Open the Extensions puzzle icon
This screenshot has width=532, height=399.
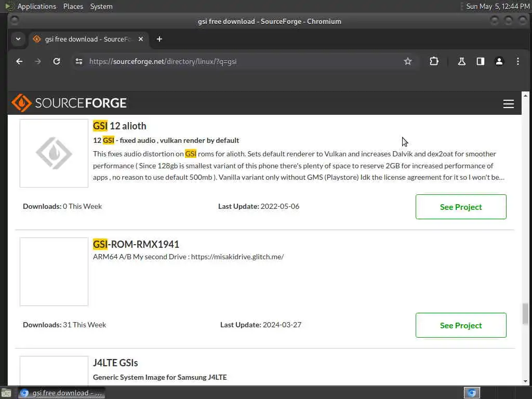point(434,61)
